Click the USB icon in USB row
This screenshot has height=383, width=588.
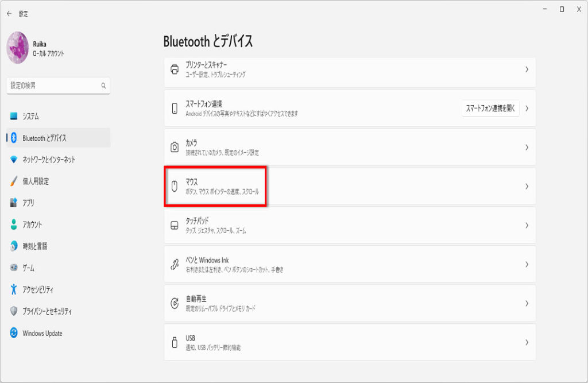(x=175, y=342)
